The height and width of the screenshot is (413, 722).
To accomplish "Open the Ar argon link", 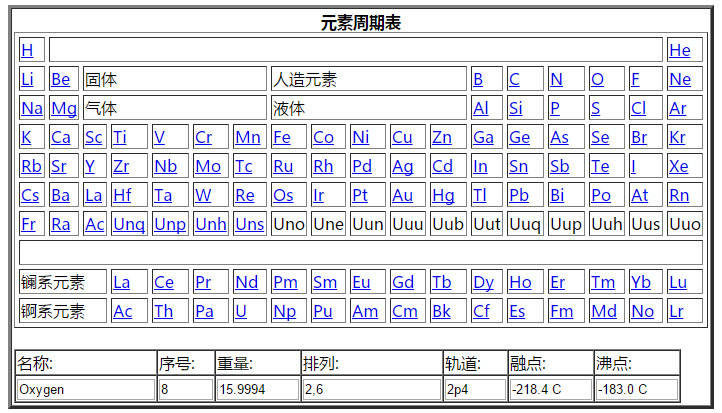I will (x=677, y=108).
